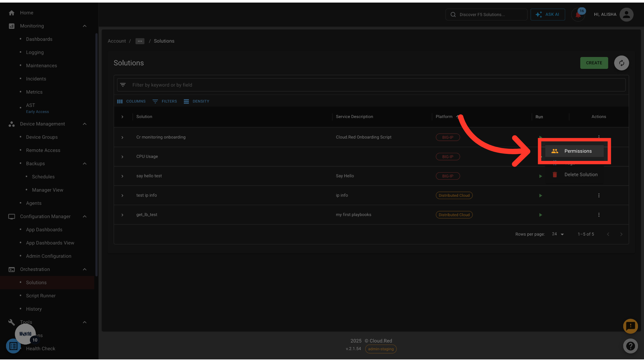Change the table Density setting
Screen dimensions: 644x362
pos(197,101)
